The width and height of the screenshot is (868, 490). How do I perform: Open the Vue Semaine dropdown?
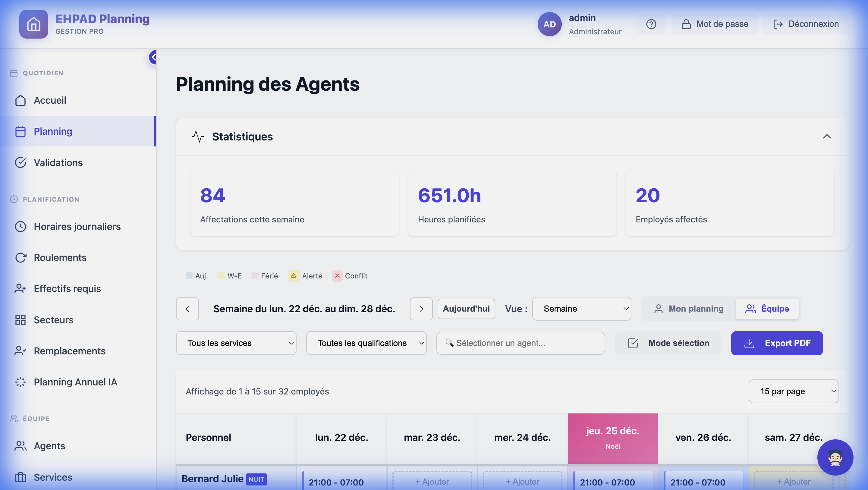(581, 309)
